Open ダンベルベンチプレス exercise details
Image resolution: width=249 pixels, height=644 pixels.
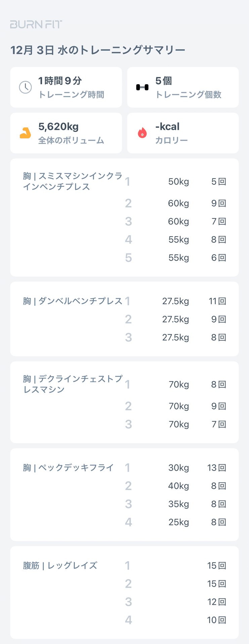point(72,301)
